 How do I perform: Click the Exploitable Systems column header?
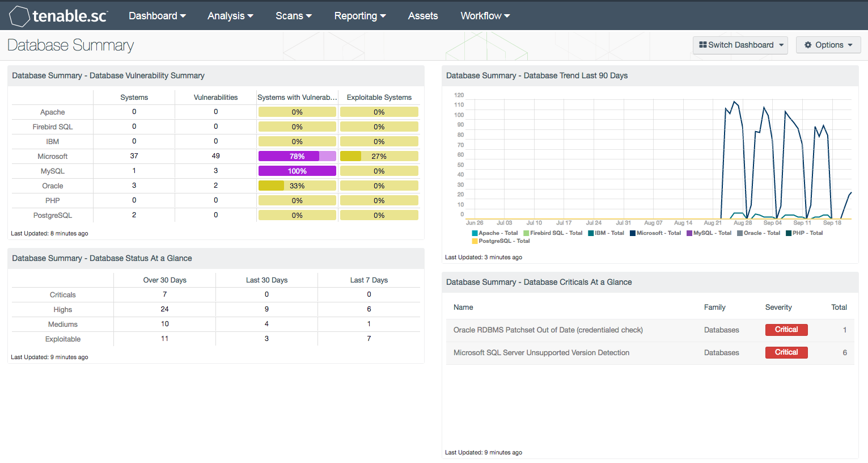379,98
